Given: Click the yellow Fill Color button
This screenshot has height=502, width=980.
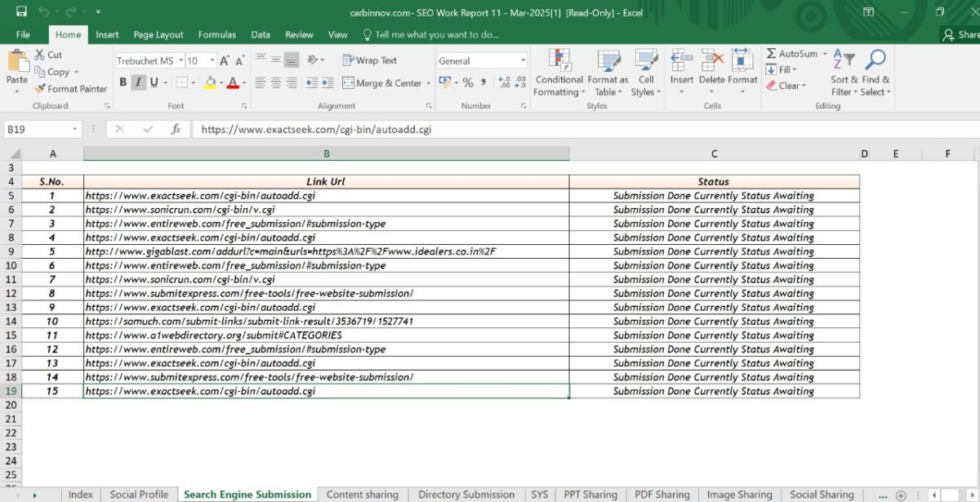Looking at the screenshot, I should tap(211, 82).
